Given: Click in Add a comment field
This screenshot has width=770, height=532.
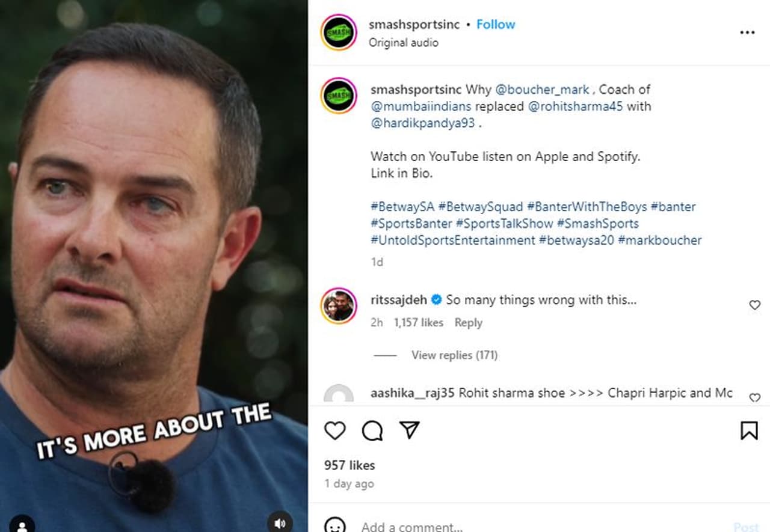Looking at the screenshot, I should click(481, 527).
